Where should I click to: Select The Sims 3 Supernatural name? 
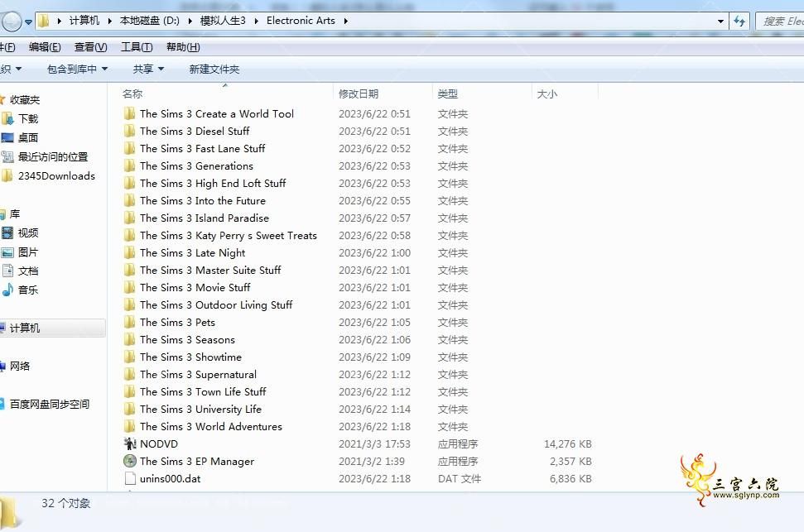coord(198,374)
